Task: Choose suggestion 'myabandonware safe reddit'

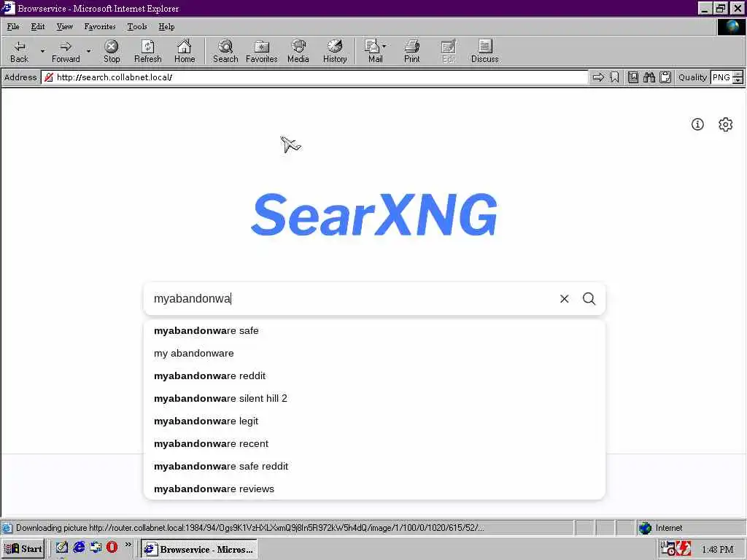Action: pyautogui.click(x=374, y=466)
